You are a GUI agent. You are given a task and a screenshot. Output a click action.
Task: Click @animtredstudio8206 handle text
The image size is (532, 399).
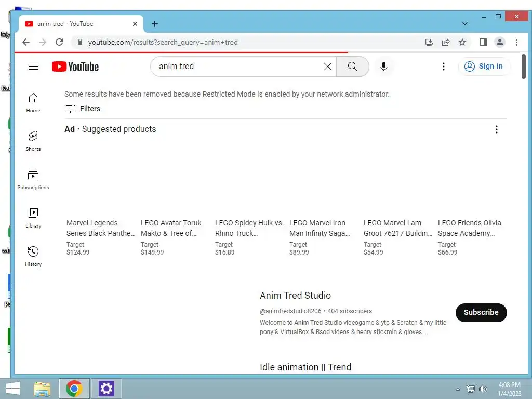coord(290,311)
